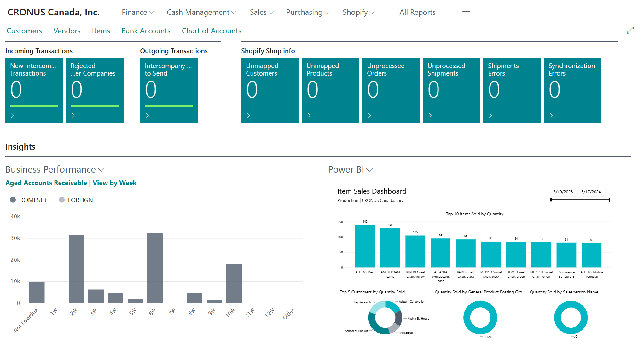Click the arrow on Unmapped Products tile

tap(309, 116)
